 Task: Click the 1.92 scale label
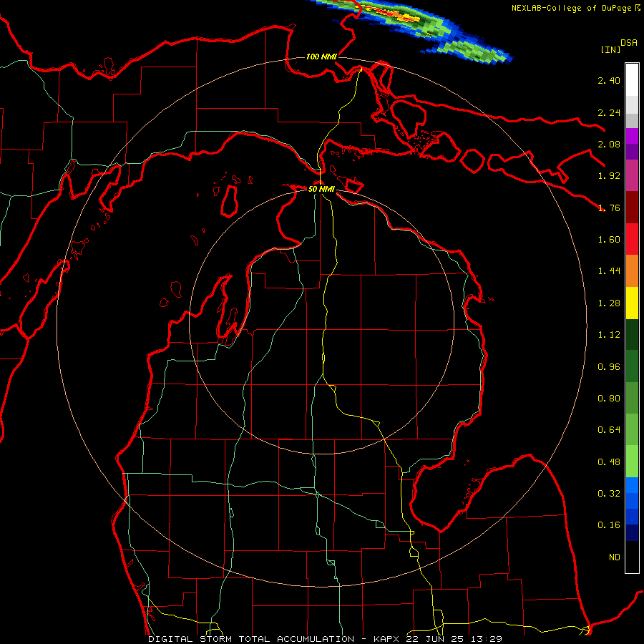pos(609,176)
